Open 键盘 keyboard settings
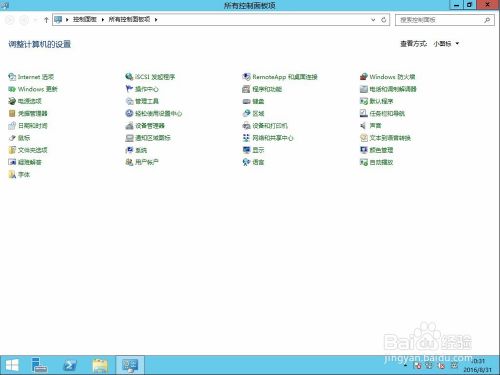 tap(253, 101)
